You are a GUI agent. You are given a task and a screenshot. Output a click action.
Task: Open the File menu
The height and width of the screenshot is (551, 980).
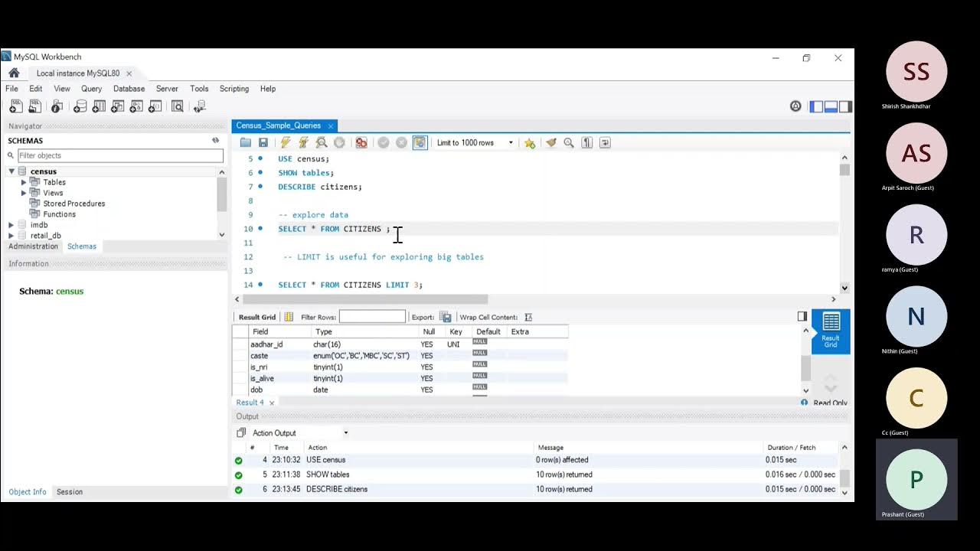pyautogui.click(x=11, y=89)
